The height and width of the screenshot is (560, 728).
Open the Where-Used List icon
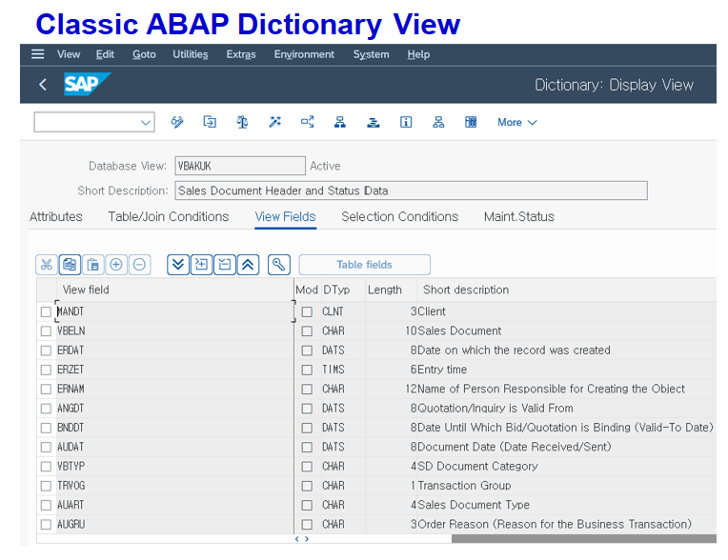click(x=308, y=123)
